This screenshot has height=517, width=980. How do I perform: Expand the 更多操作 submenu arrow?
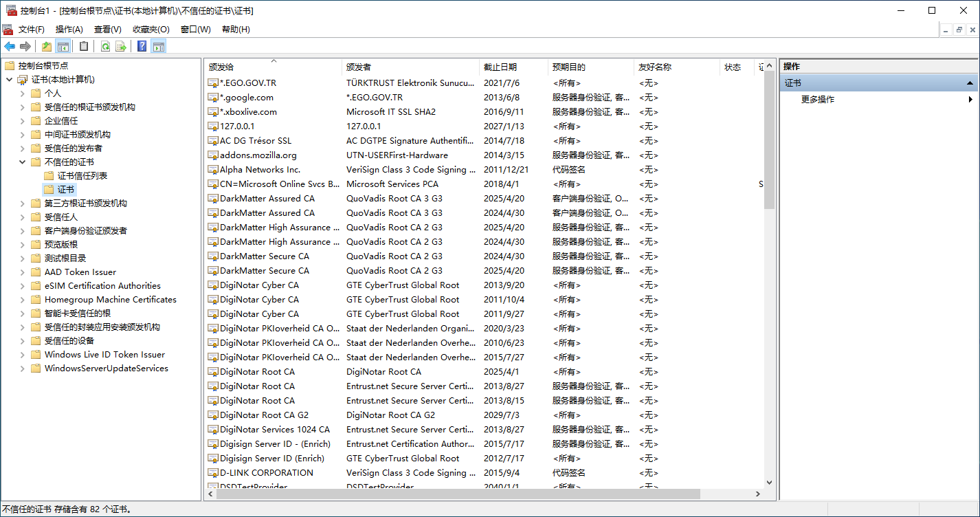[x=970, y=100]
